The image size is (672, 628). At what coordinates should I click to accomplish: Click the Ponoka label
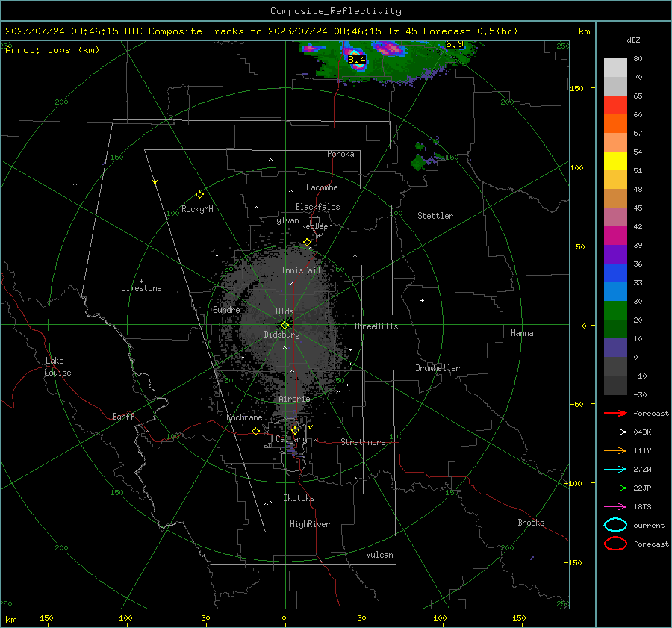pyautogui.click(x=340, y=154)
